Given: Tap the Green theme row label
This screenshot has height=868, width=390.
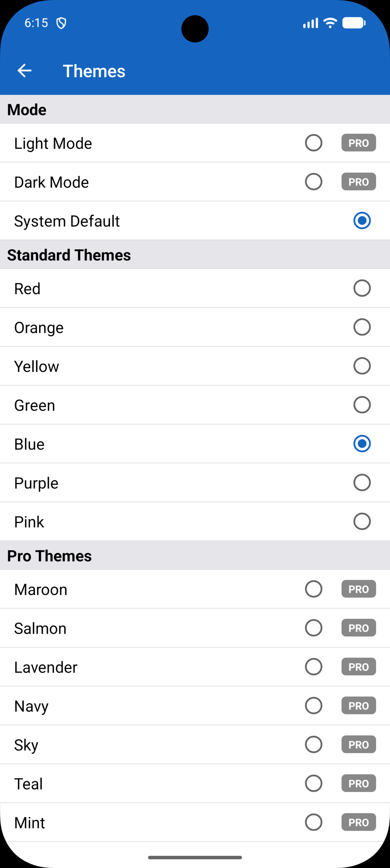Looking at the screenshot, I should point(35,405).
